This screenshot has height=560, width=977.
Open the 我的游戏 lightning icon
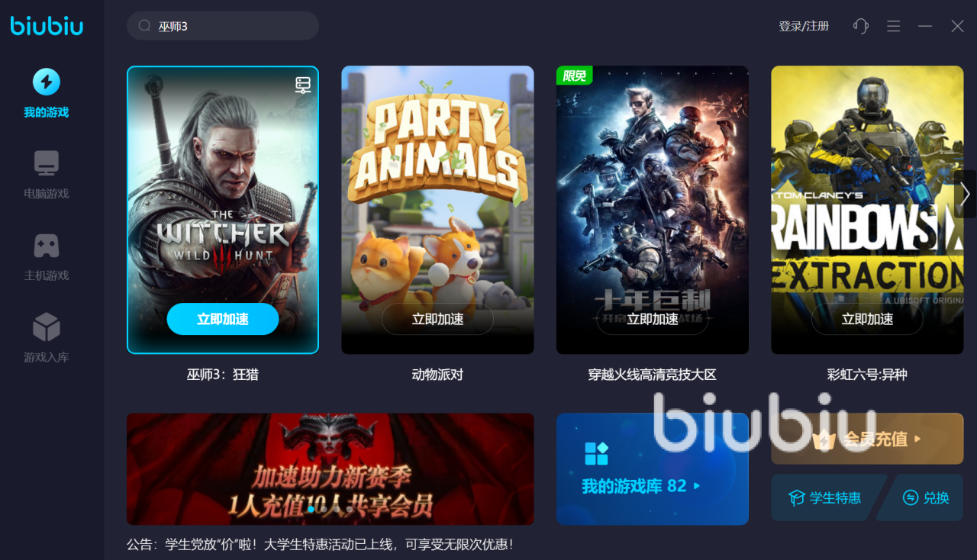pyautogui.click(x=47, y=82)
